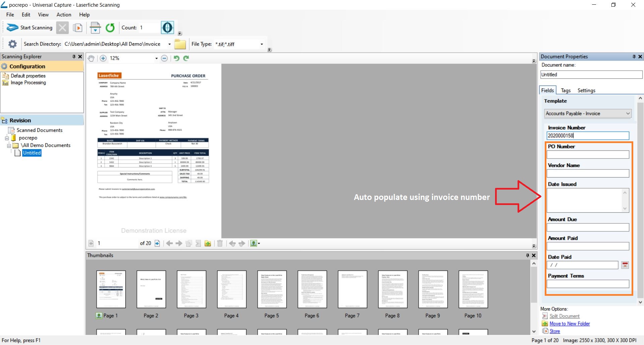Select the Fields tab

(x=547, y=90)
